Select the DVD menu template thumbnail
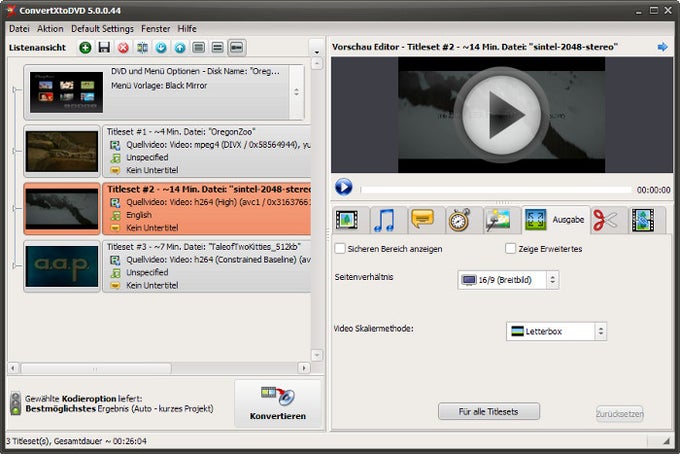This screenshot has width=680, height=454. (x=66, y=92)
